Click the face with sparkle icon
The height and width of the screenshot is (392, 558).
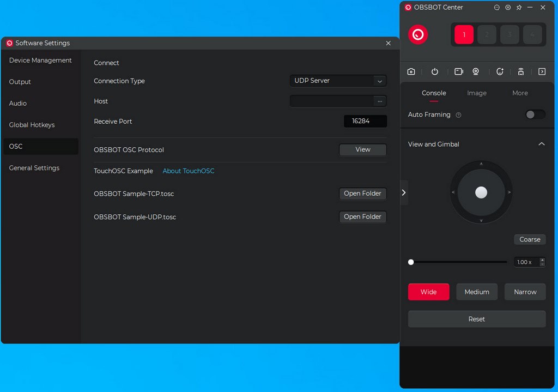500,71
